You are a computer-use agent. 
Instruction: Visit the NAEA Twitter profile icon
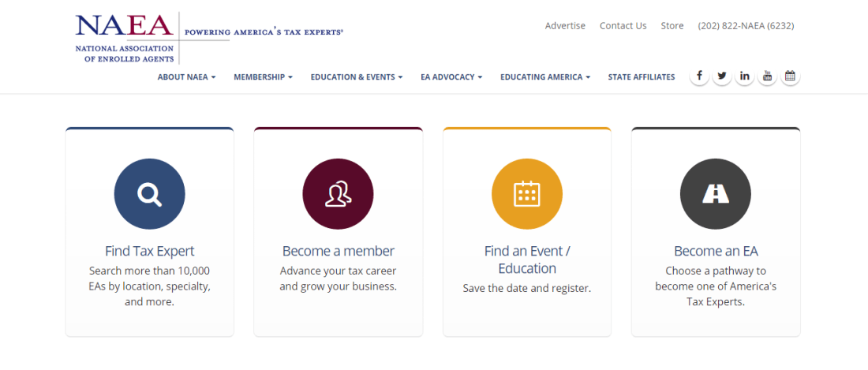coord(722,76)
